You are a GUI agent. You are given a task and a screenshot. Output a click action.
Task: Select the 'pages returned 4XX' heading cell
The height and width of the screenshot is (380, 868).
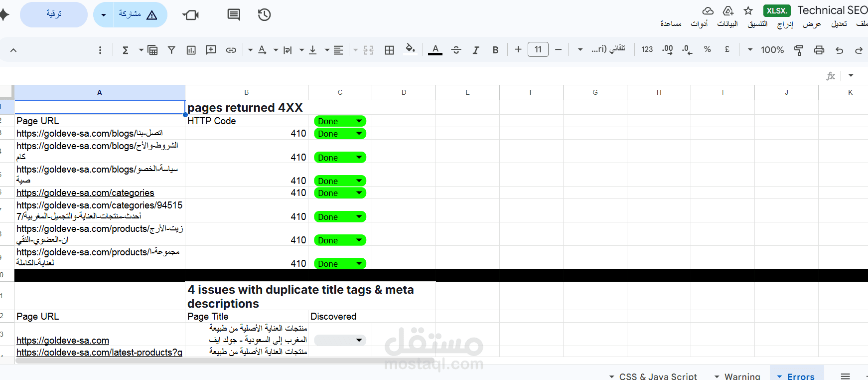pos(246,108)
